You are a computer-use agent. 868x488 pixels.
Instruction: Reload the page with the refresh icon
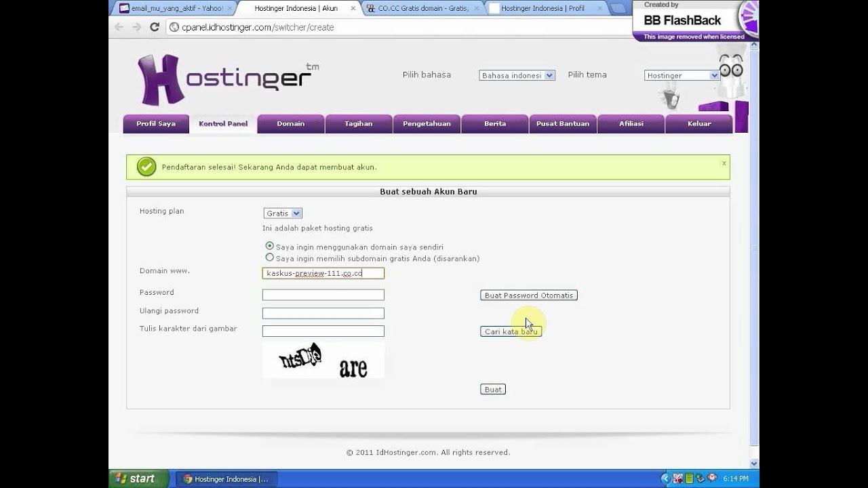coord(154,27)
